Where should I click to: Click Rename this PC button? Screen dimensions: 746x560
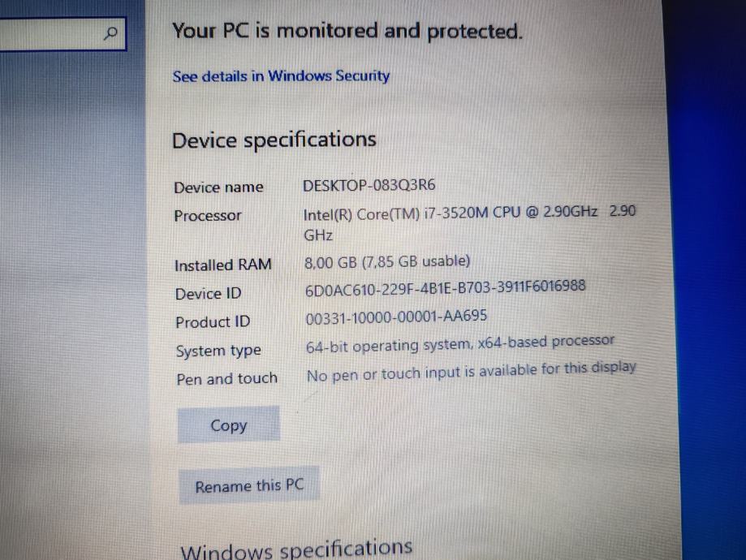point(249,486)
